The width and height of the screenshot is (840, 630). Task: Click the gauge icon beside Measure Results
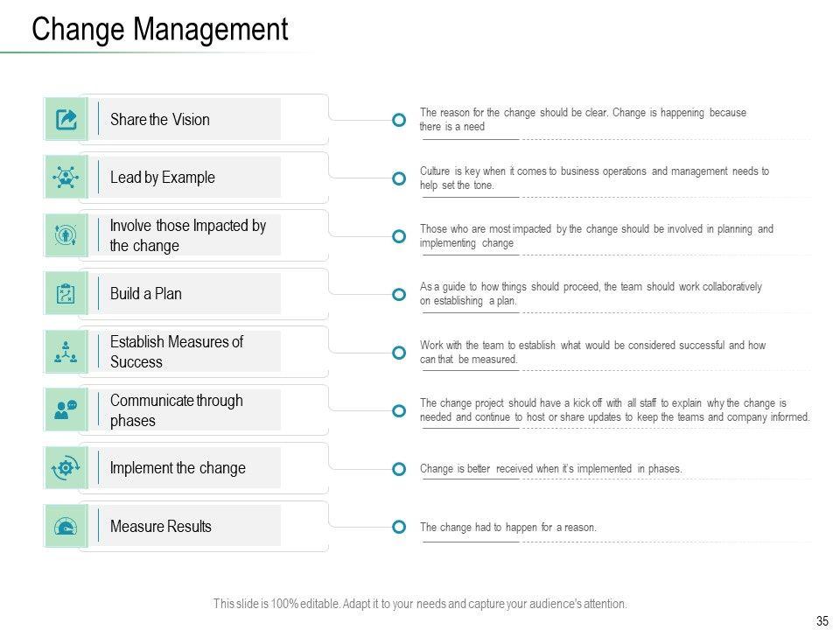[66, 527]
